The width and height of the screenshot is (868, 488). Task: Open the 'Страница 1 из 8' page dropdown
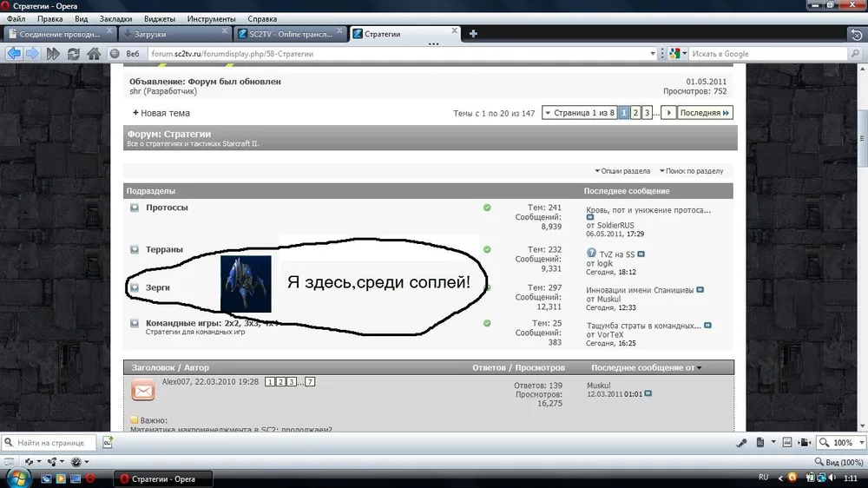coord(578,113)
